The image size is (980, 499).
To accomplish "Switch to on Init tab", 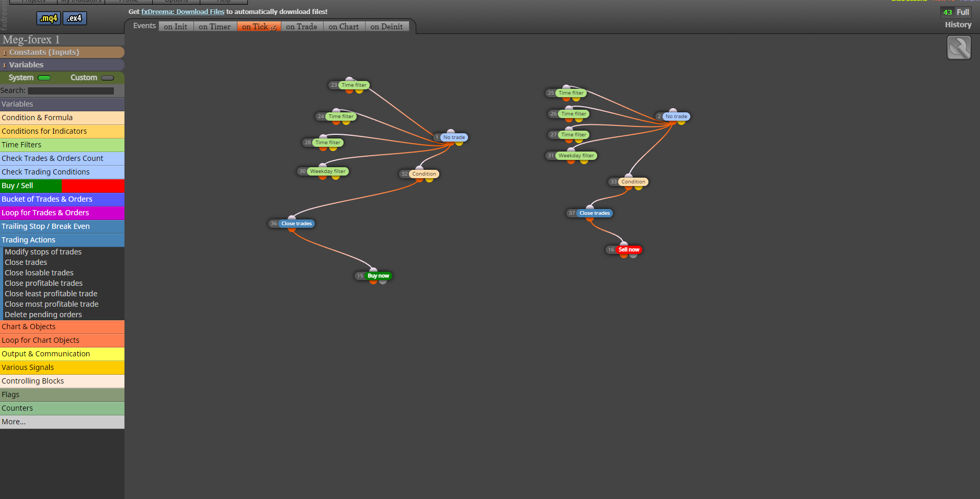I will coord(176,27).
